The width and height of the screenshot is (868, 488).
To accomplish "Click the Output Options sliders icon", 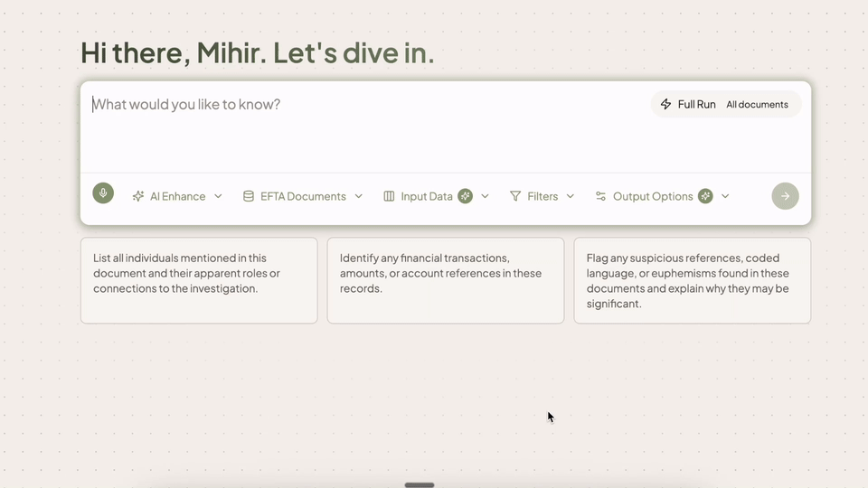I will tap(600, 196).
